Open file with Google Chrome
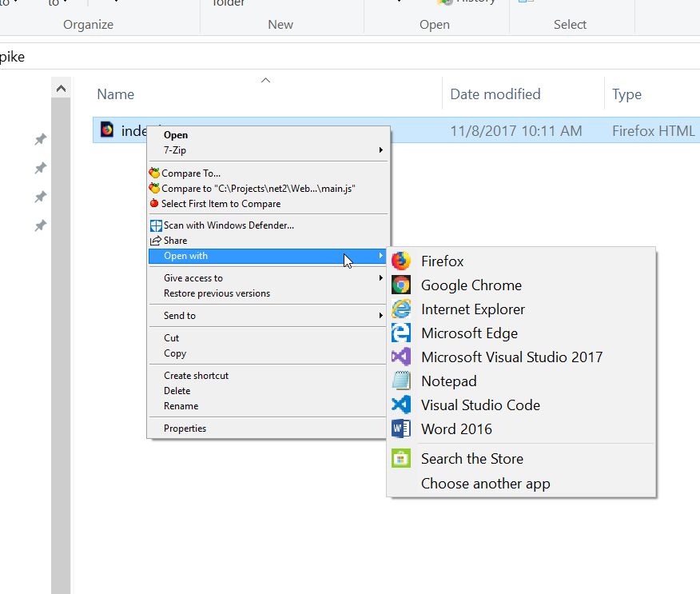 521,285
